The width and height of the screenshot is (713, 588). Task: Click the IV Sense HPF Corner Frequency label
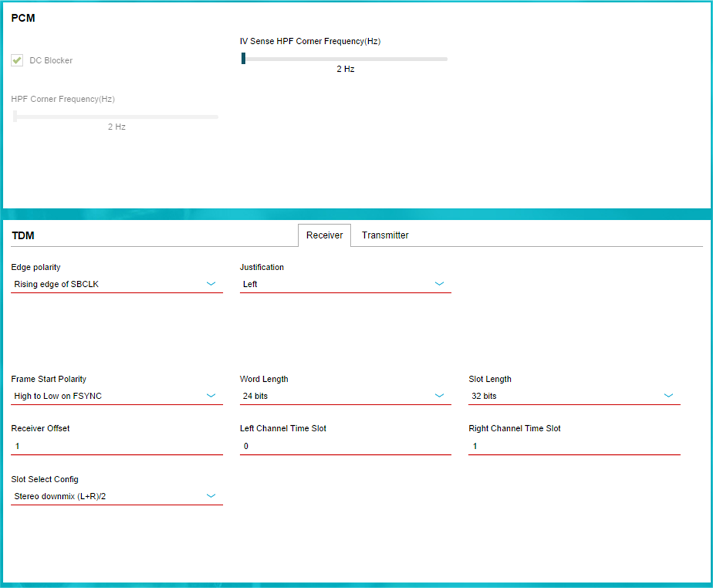(310, 42)
